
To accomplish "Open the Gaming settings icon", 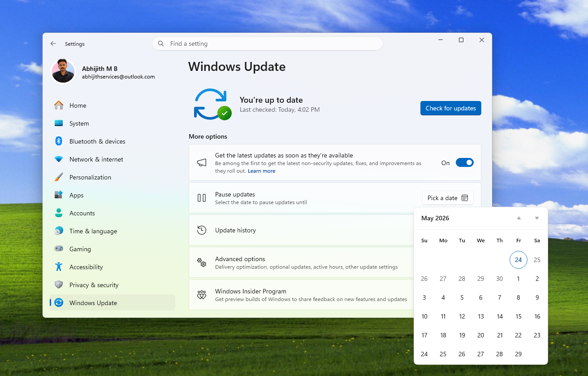I will tap(59, 249).
